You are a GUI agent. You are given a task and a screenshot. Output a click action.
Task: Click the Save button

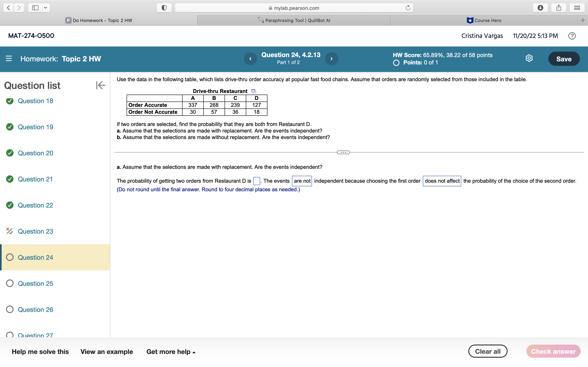tap(564, 59)
